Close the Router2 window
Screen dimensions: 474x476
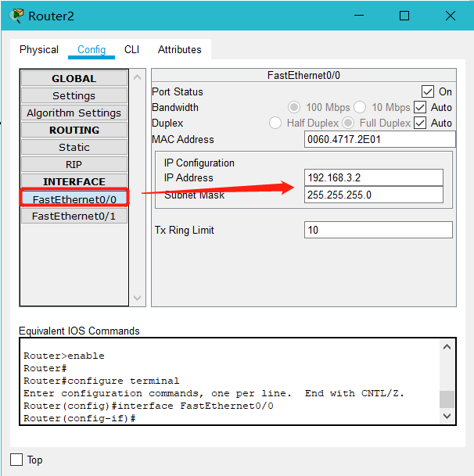451,16
